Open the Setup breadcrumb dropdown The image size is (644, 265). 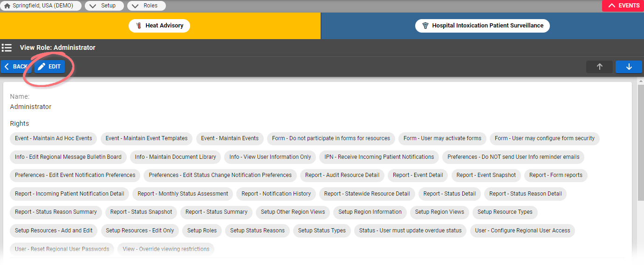104,6
